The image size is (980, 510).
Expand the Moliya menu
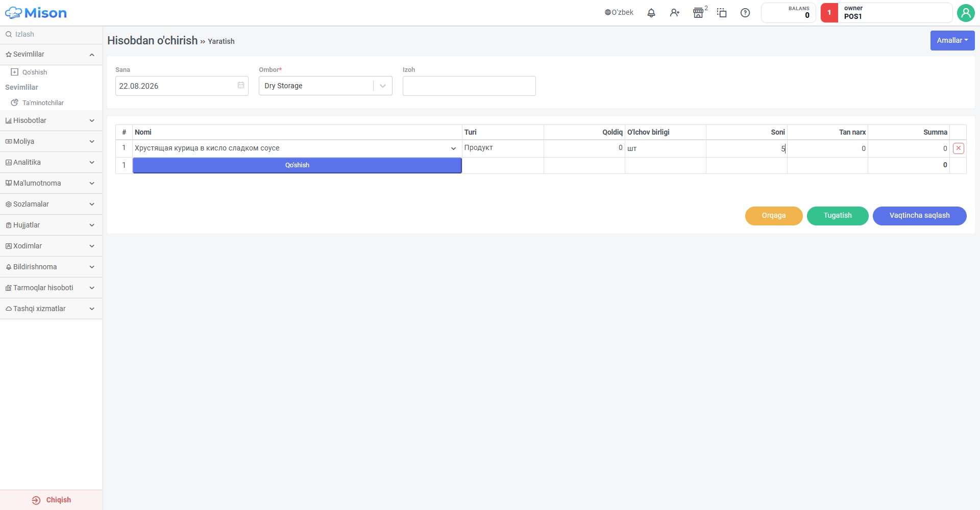point(51,141)
